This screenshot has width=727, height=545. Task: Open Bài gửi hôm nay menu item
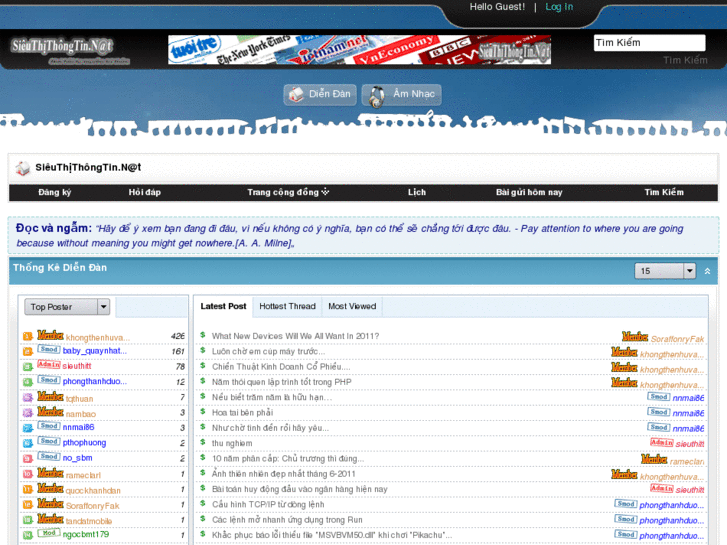tap(529, 192)
